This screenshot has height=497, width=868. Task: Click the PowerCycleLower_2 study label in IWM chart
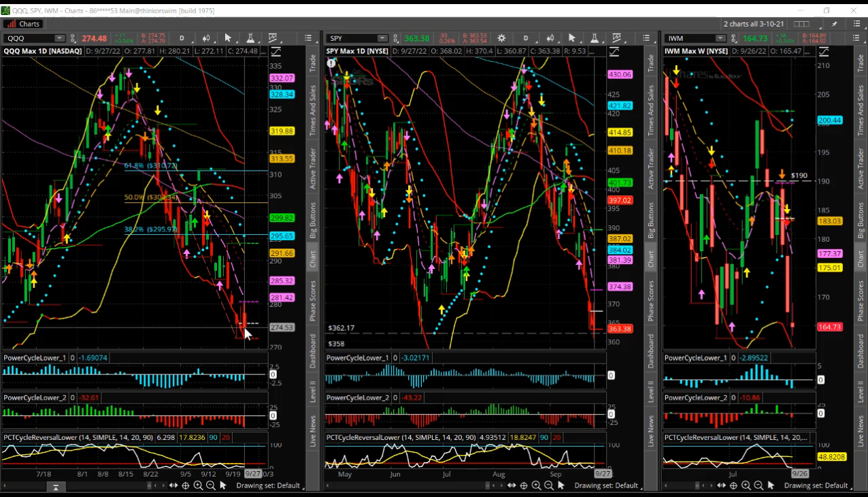pos(696,398)
